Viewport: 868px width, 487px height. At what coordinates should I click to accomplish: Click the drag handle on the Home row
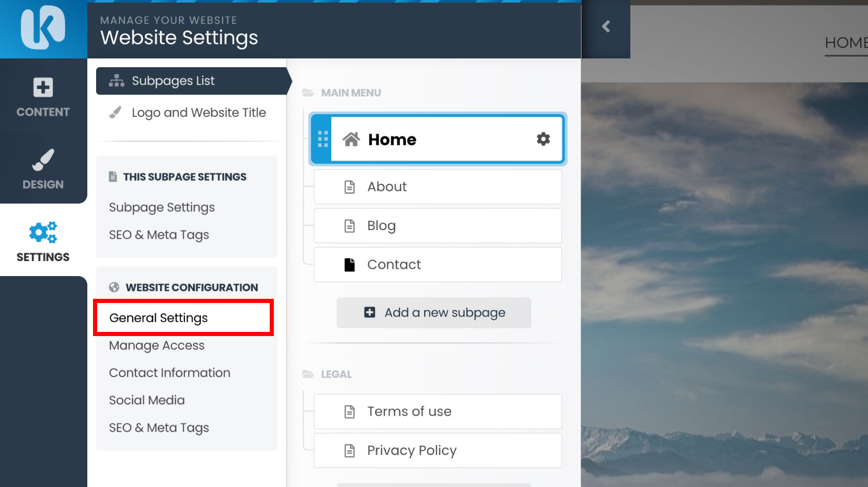(x=323, y=139)
